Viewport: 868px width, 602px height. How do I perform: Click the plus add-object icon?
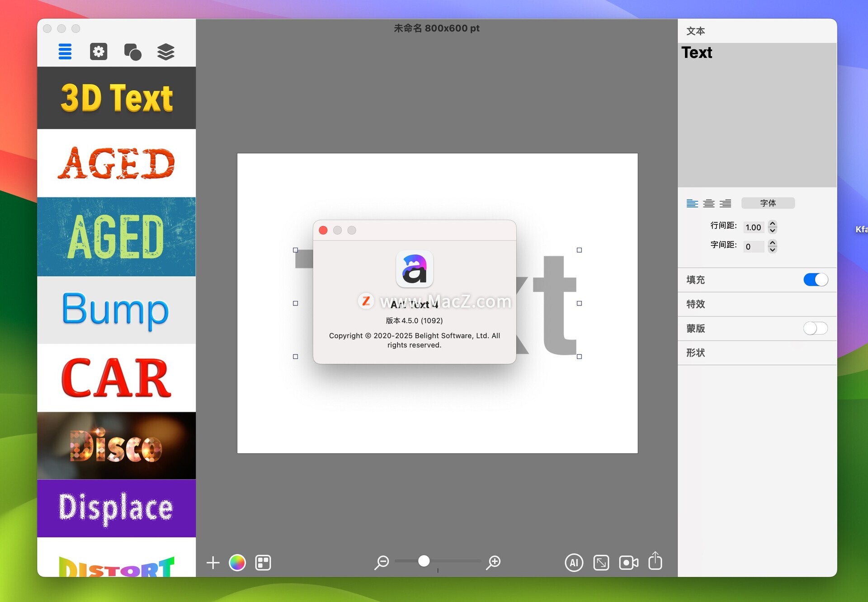pyautogui.click(x=213, y=563)
